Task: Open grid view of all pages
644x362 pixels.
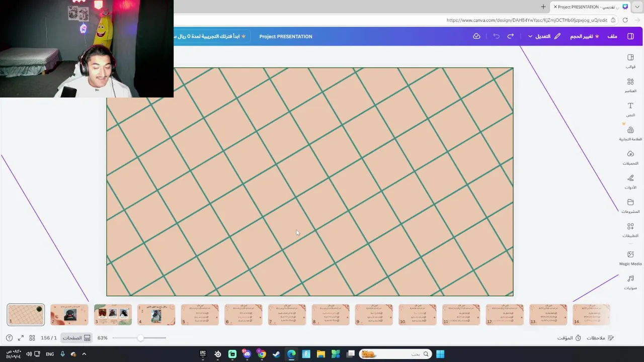Action: point(32,338)
